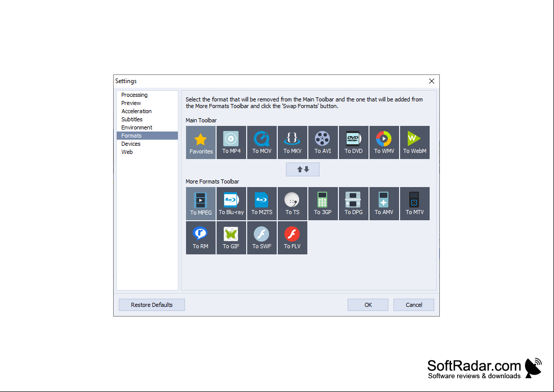Click the Cancel button
Screen dimensions: 554x392
[x=414, y=305]
